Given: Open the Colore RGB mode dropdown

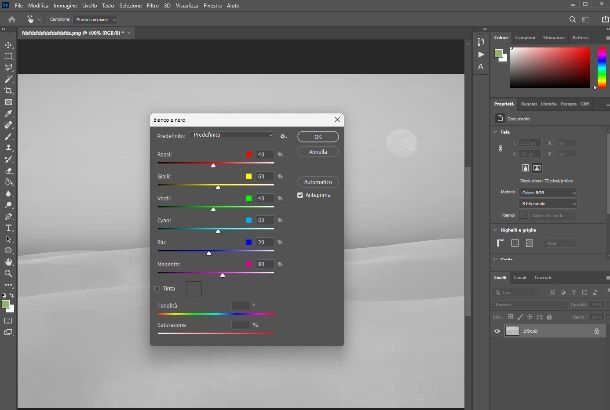Looking at the screenshot, I should point(548,193).
